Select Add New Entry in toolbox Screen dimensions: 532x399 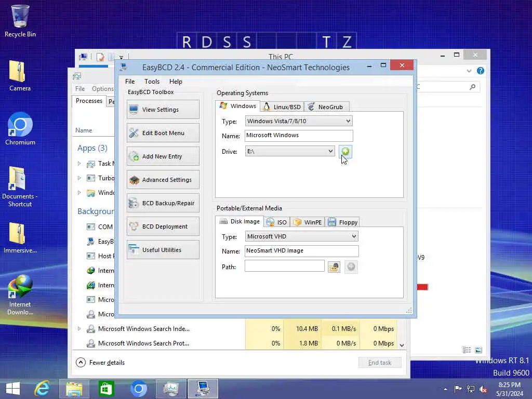point(163,156)
